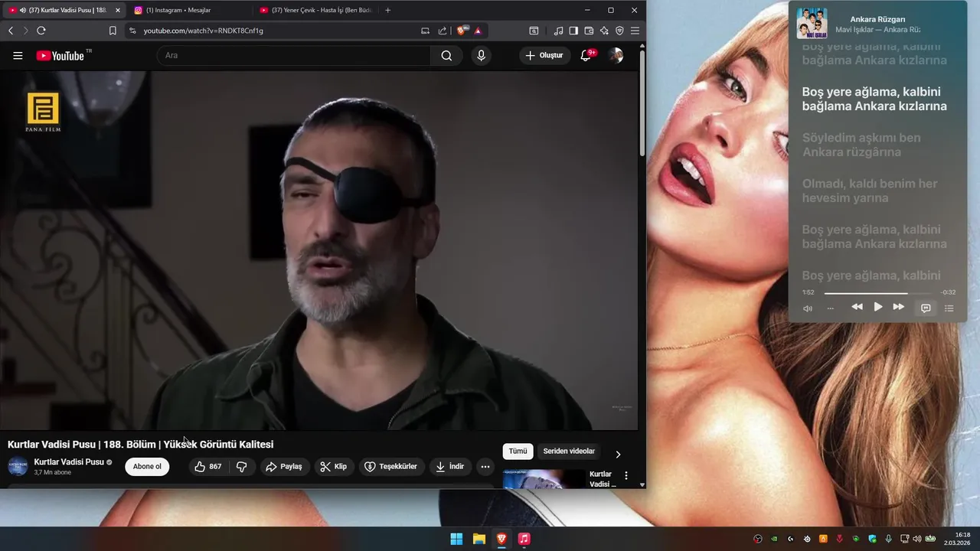This screenshot has width=980, height=551.
Task: Switch to the Yener Çevik Hasta İşi tab
Action: click(314, 10)
